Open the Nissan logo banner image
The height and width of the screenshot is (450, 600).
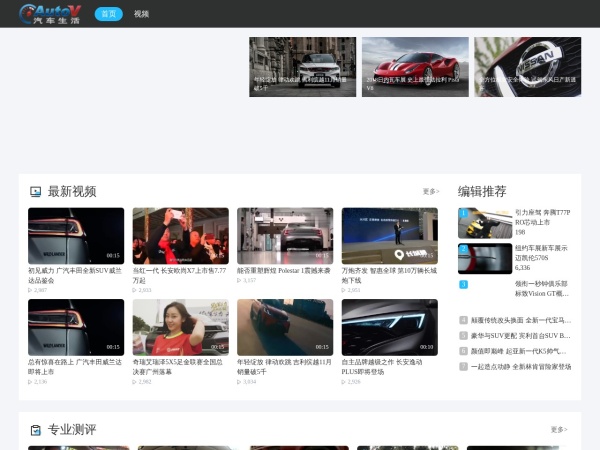coord(527,66)
